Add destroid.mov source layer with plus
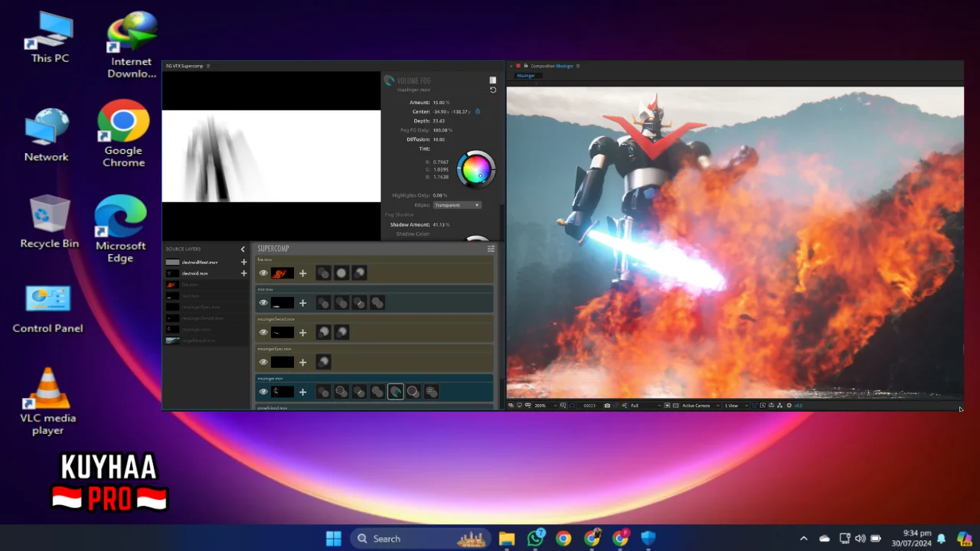980x551 pixels. 244,273
